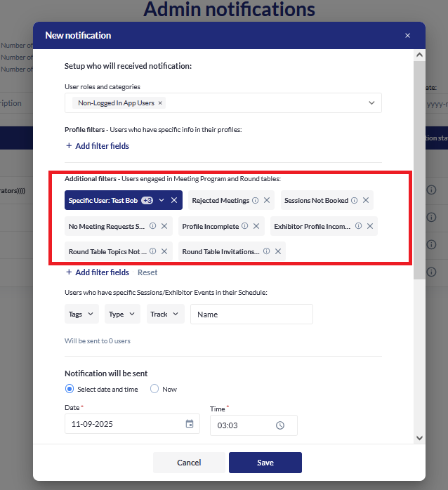Screen dimensions: 448x490
Task: Expand the Specific User chip chevron
Action: coord(162,201)
